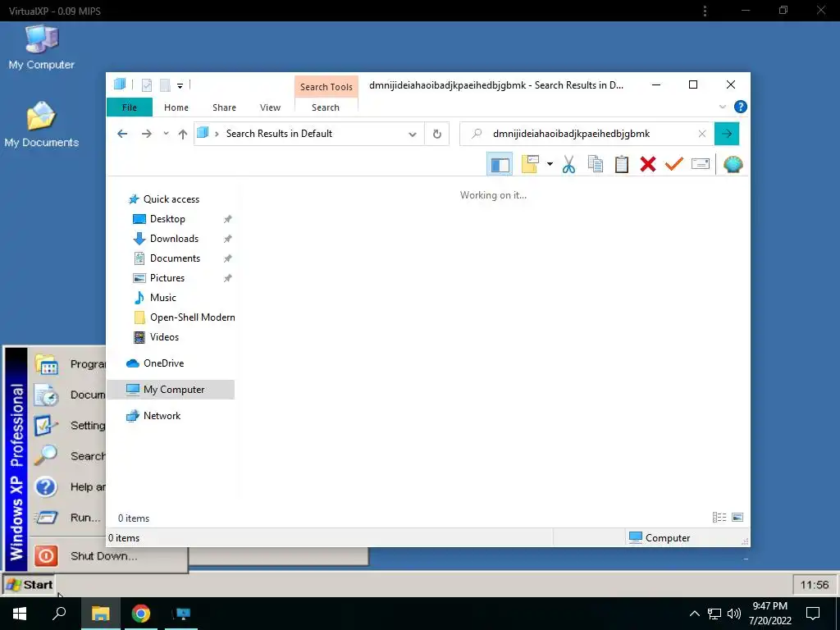Click the 11:56 XP taskbar clock
840x630 pixels.
pos(815,584)
